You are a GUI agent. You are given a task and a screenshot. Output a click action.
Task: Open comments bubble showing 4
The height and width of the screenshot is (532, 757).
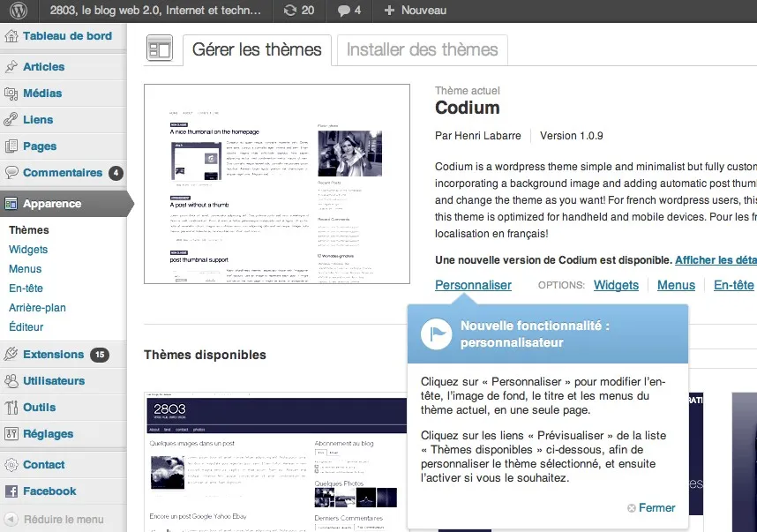point(343,11)
